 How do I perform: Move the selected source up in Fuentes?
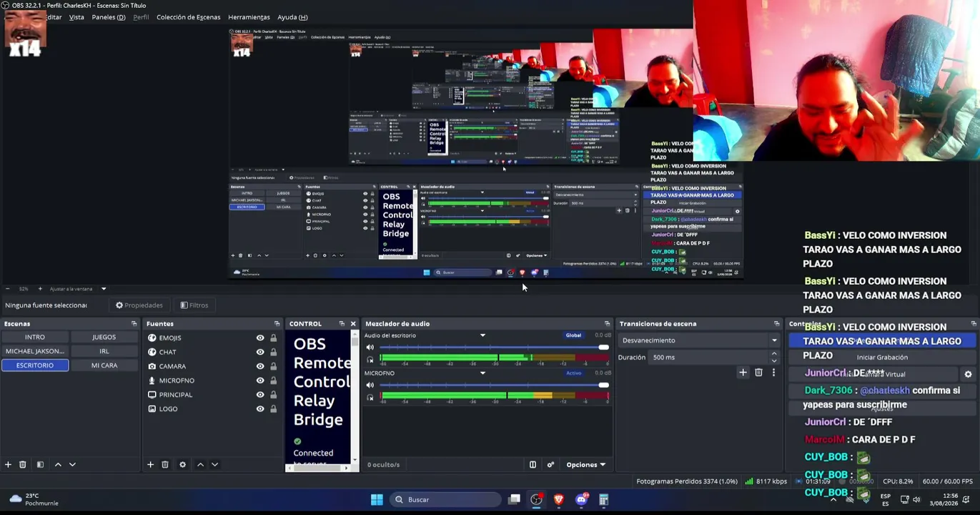click(x=200, y=464)
